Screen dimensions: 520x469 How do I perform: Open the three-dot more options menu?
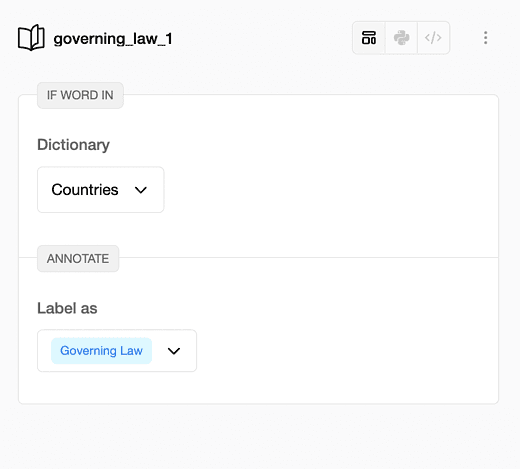pyautogui.click(x=485, y=38)
